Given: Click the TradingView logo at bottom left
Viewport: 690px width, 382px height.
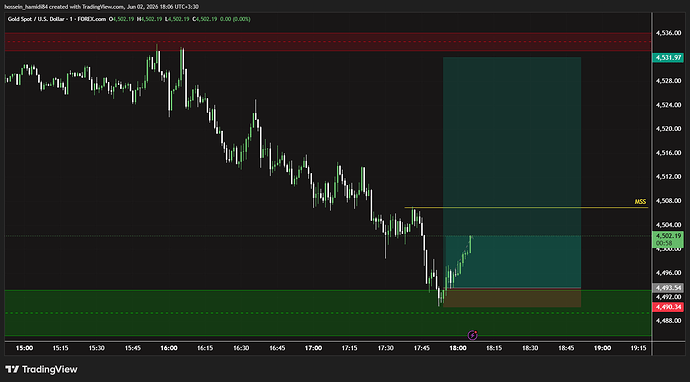Looking at the screenshot, I should coord(41,369).
